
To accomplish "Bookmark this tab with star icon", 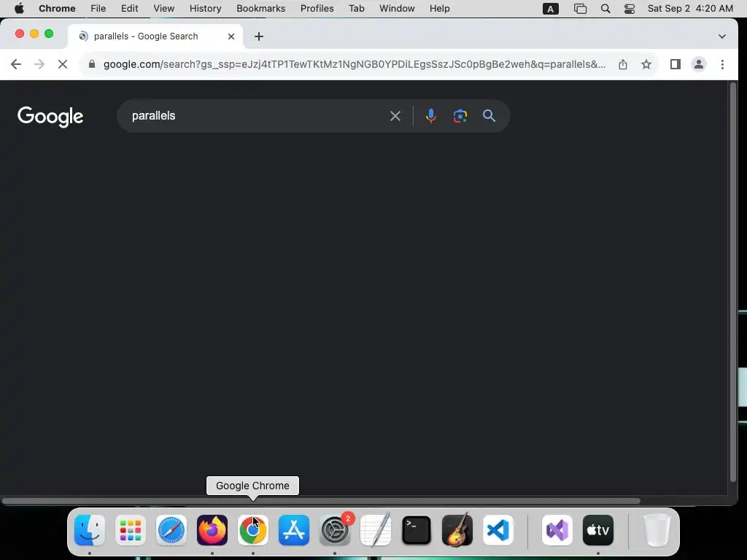I will point(646,64).
